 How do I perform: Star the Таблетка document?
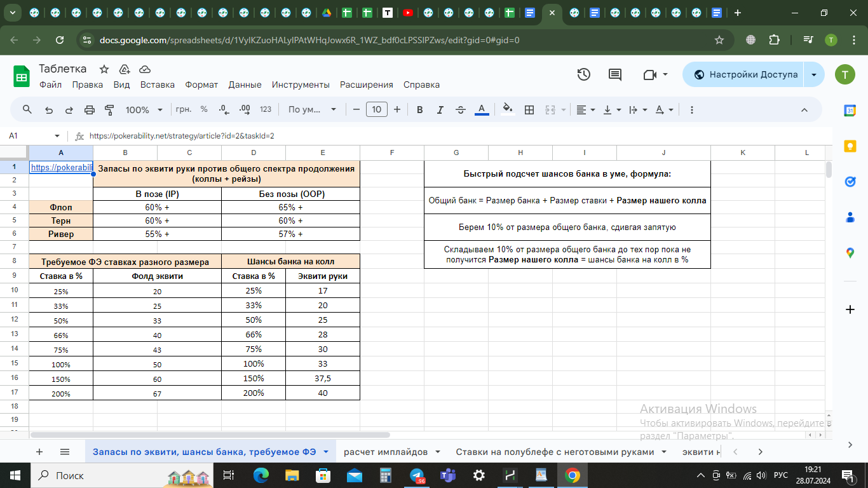coord(104,69)
